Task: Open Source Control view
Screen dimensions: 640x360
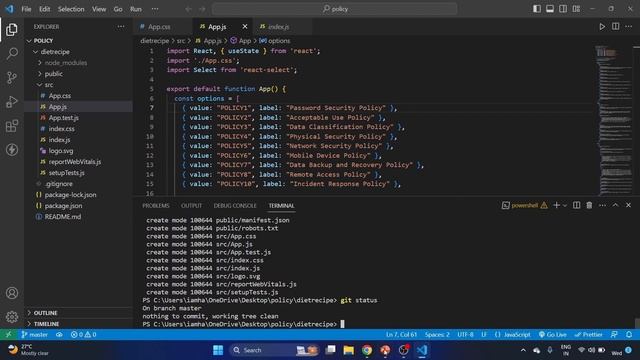Action: [12, 77]
